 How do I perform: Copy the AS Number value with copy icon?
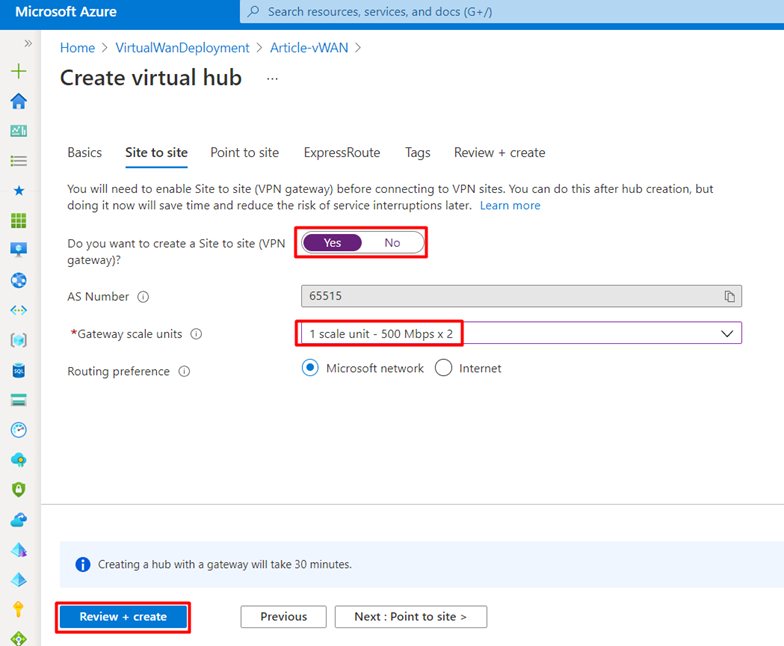(730, 296)
